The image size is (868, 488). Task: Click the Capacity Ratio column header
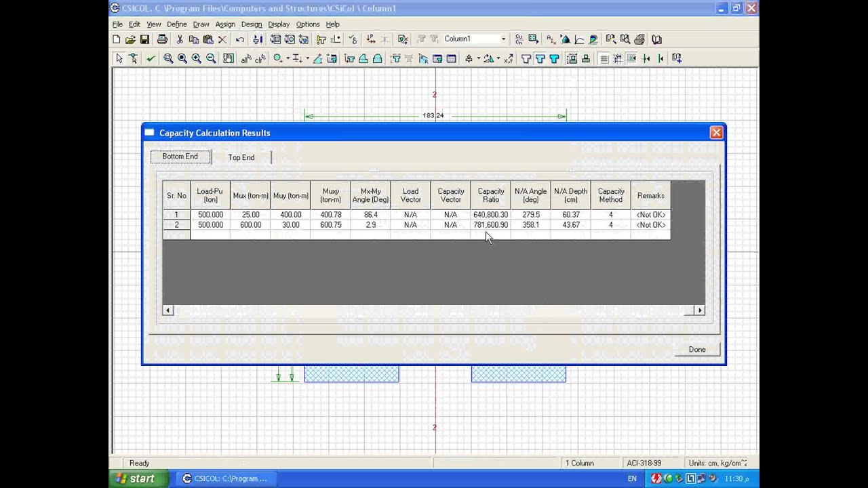point(491,195)
